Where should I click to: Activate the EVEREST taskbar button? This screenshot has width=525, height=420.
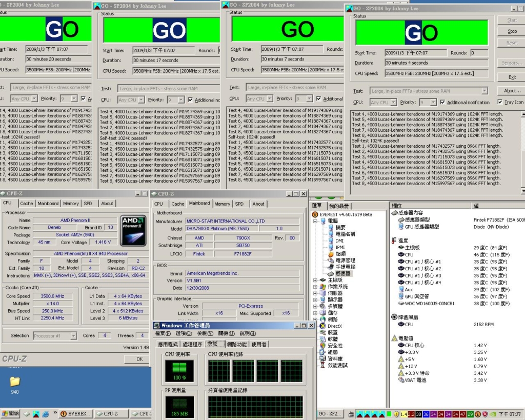75,414
